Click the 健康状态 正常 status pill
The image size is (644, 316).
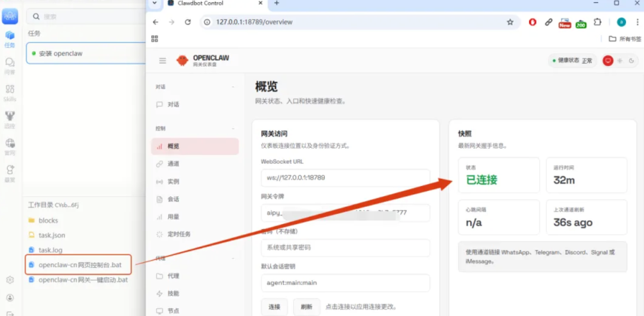tap(572, 60)
